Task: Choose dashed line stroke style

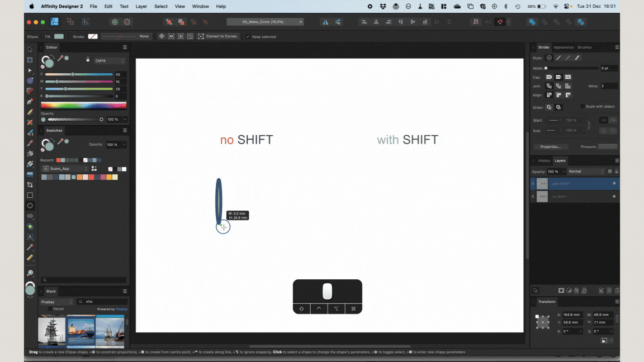Action: click(x=568, y=58)
